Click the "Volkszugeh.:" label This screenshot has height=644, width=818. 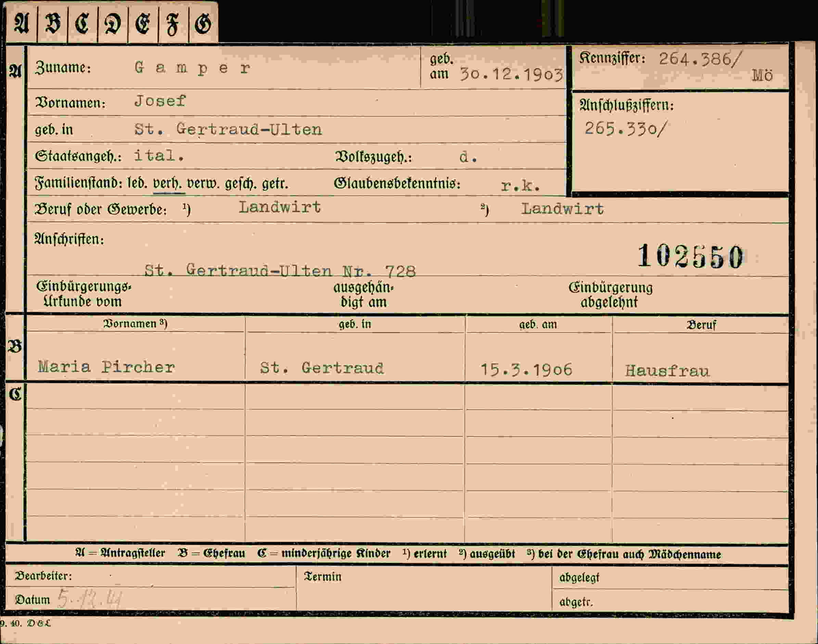pyautogui.click(x=373, y=157)
